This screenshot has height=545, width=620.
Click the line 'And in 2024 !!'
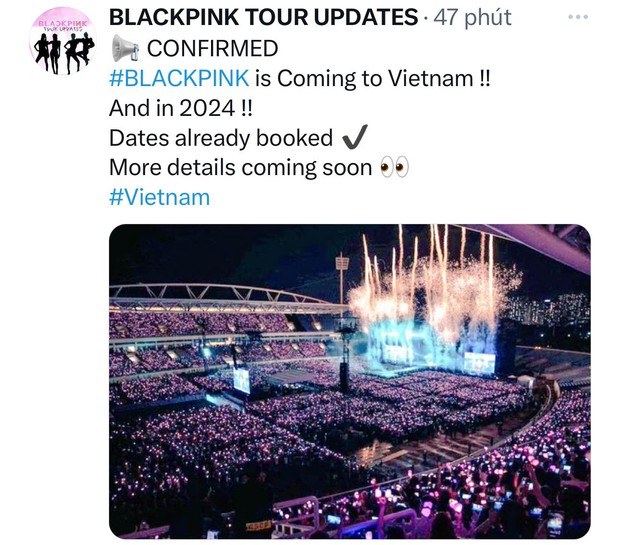point(179,108)
